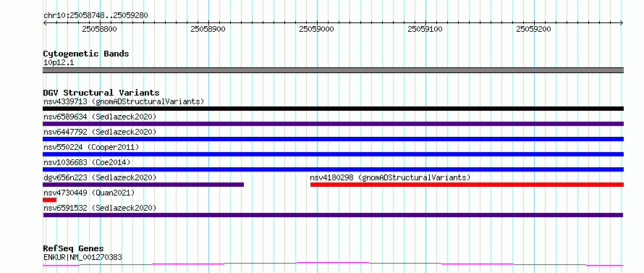Click the blue nsv1036683 variant bar

point(333,169)
